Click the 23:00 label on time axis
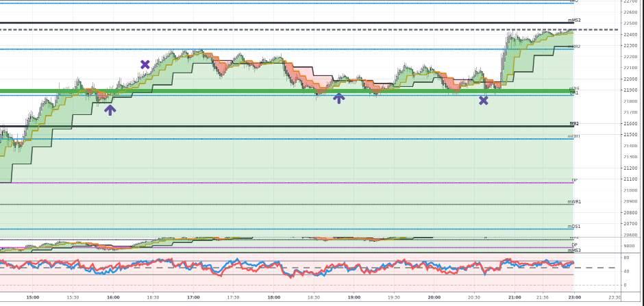 pos(574,298)
